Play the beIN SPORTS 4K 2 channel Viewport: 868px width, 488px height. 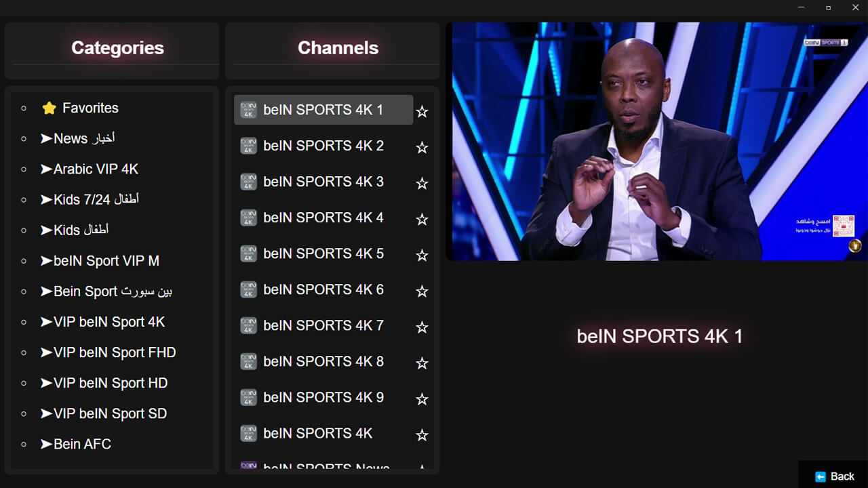323,146
